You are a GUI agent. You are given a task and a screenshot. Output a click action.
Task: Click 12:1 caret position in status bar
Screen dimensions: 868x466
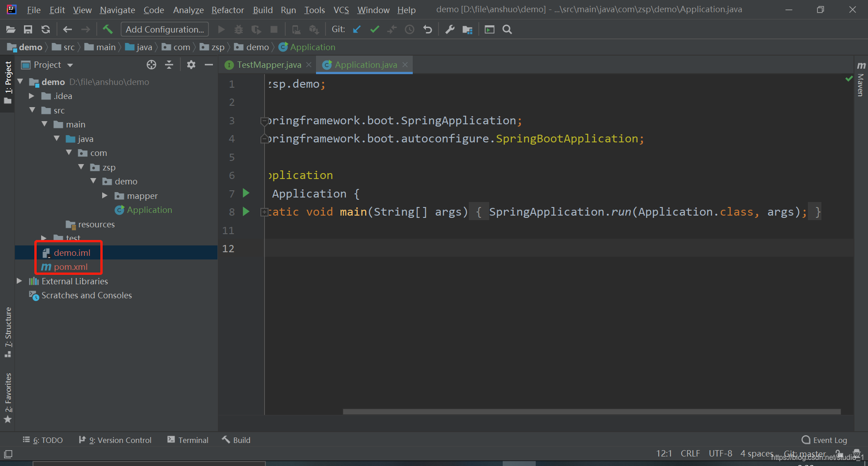coord(664,453)
